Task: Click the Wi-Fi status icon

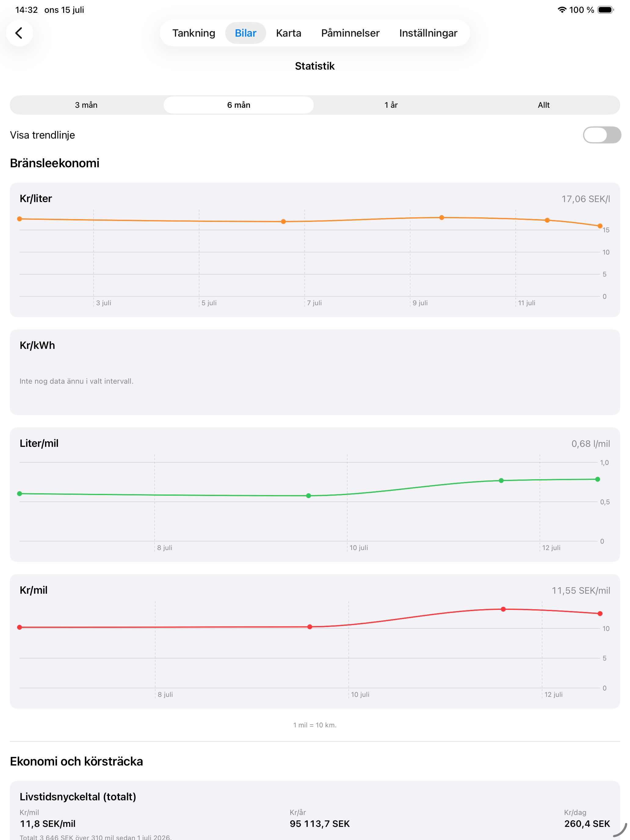Action: click(x=562, y=10)
